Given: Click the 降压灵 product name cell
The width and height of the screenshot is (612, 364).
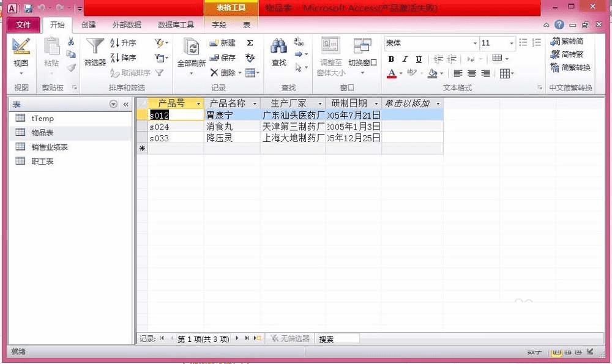Looking at the screenshot, I should tap(232, 138).
